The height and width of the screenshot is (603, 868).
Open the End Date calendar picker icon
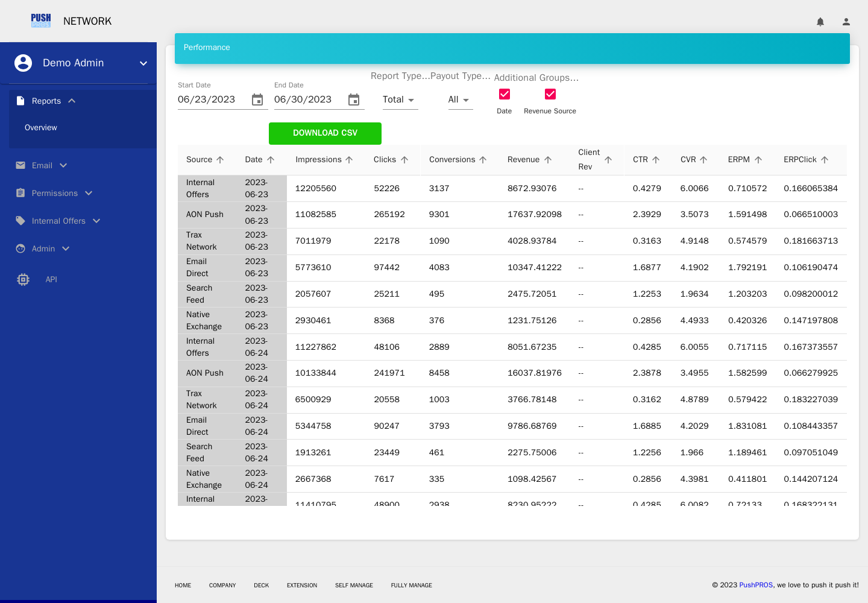[x=354, y=100]
